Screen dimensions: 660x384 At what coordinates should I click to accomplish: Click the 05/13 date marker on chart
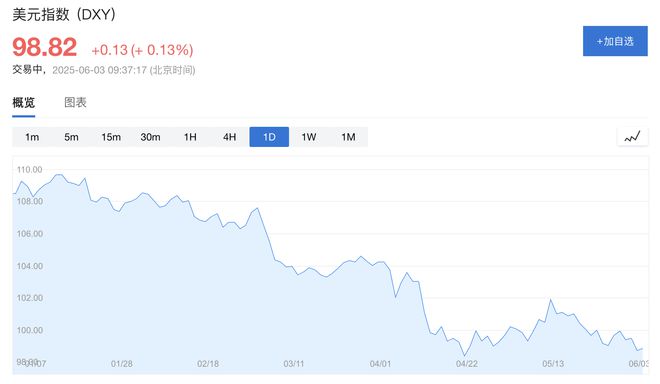tap(553, 363)
